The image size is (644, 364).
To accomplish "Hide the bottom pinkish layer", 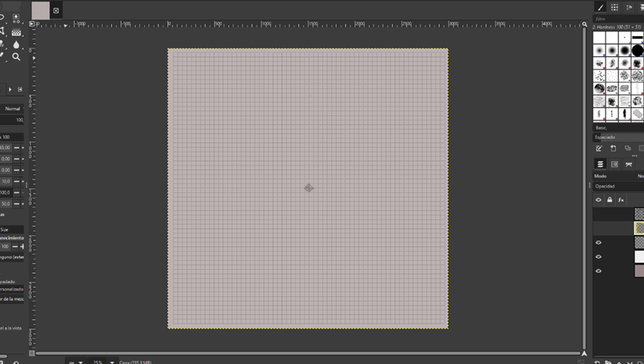I will click(x=599, y=271).
